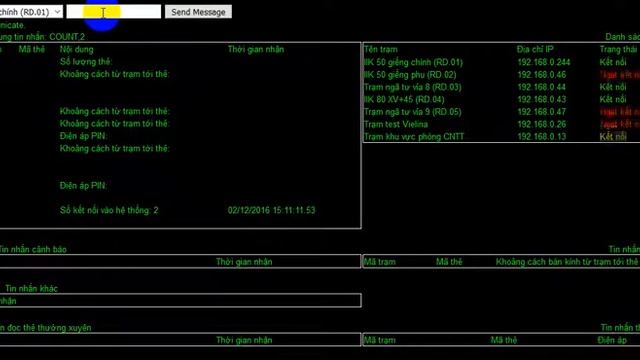
Task: Click 'Mã thẻ' header in bottom-right table
Action: [504, 340]
